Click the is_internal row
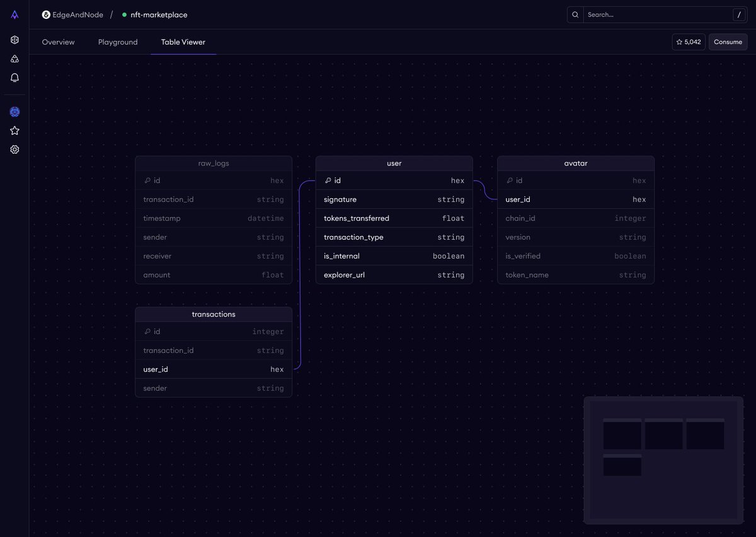Image resolution: width=756 pixels, height=537 pixels. (394, 256)
